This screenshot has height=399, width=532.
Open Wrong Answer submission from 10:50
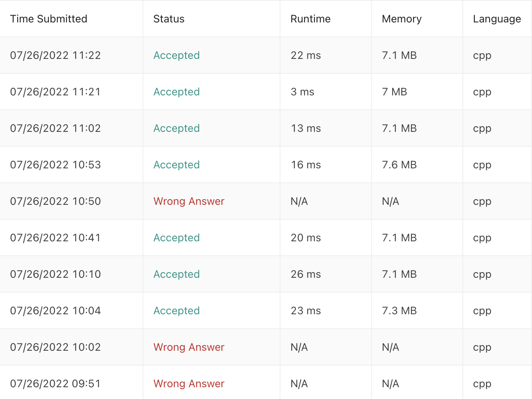click(x=189, y=201)
